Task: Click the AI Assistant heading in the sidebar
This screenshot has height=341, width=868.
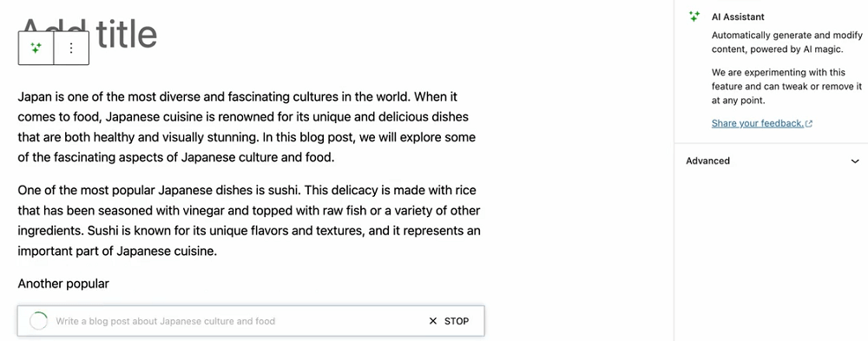Action: pyautogui.click(x=738, y=17)
